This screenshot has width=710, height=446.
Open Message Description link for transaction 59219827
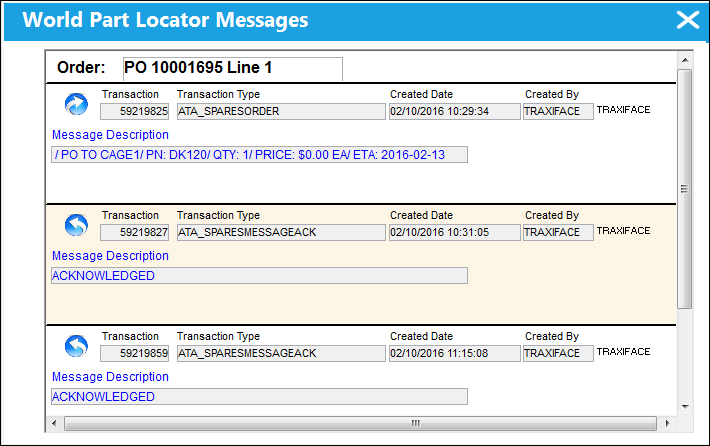pos(110,256)
